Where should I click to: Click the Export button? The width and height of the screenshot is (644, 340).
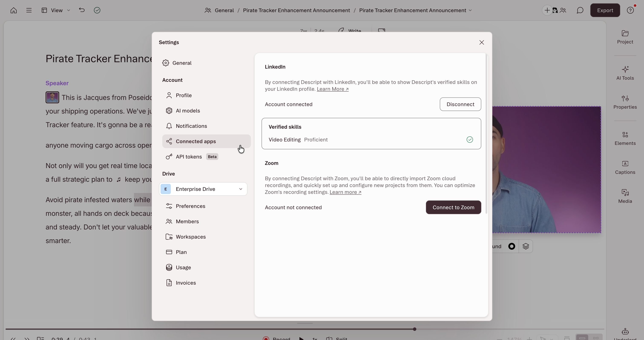point(605,10)
